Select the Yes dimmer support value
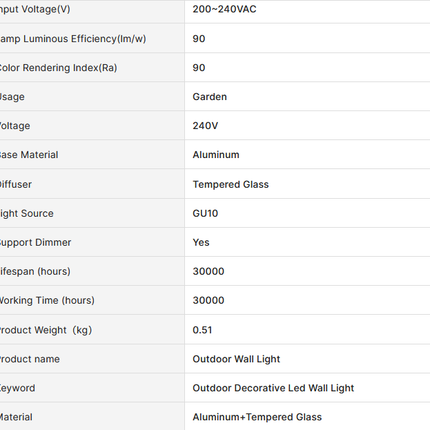 201,242
